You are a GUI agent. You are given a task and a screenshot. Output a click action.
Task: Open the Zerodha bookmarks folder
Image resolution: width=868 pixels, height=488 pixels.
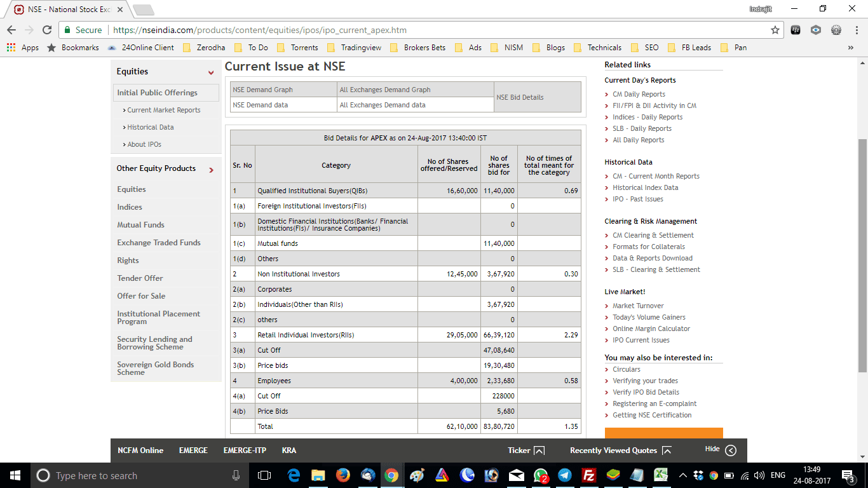203,48
